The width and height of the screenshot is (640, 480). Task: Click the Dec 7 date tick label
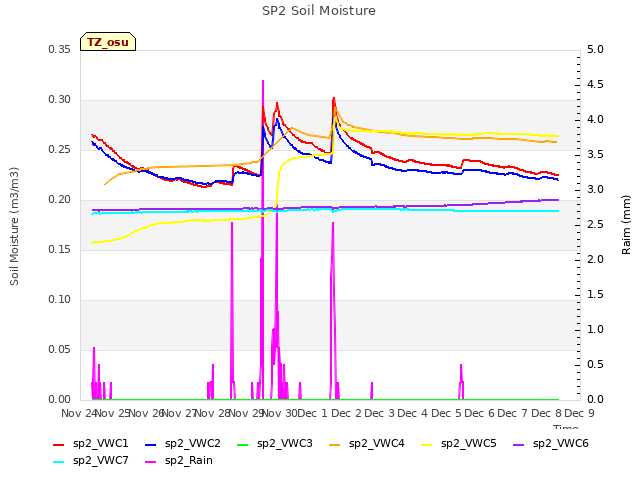pyautogui.click(x=513, y=413)
